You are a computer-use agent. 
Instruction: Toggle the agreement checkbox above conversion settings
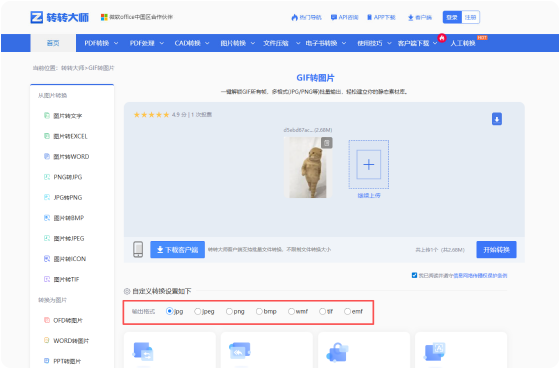[x=414, y=275]
